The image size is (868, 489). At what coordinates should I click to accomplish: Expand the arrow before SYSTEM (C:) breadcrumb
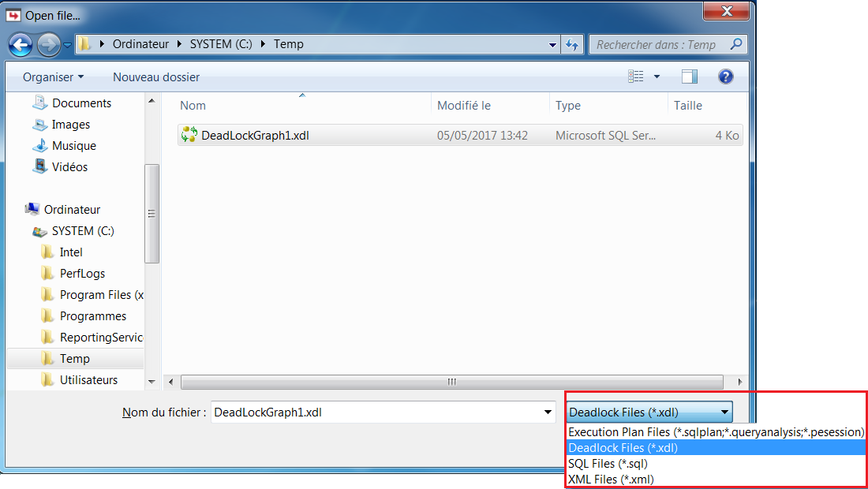[179, 43]
